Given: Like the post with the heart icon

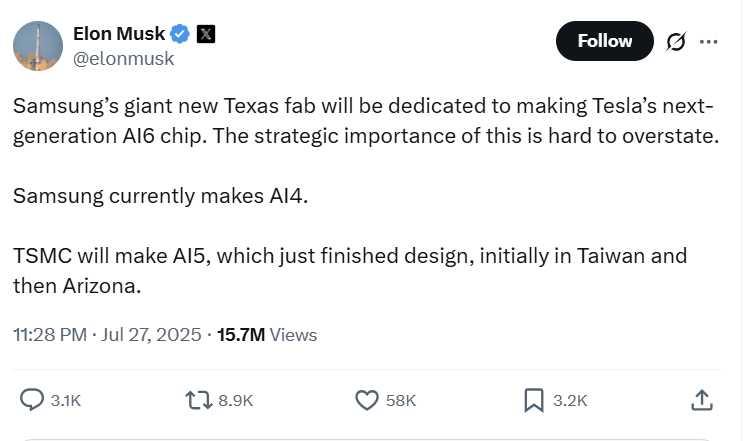Looking at the screenshot, I should coord(367,400).
